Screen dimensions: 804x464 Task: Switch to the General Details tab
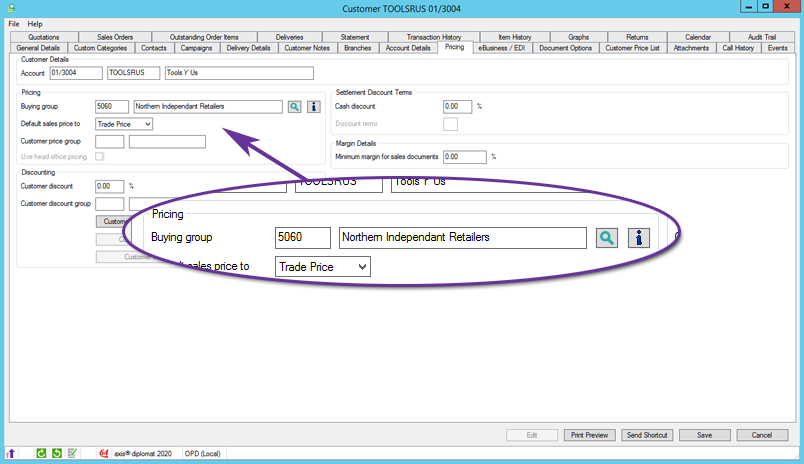pyautogui.click(x=38, y=48)
